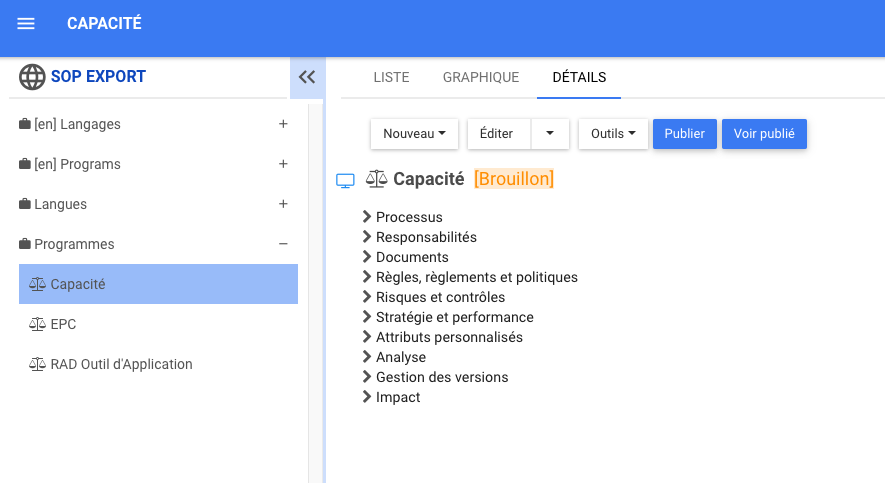Open the hamburger navigation menu
The width and height of the screenshot is (885, 483).
(26, 24)
